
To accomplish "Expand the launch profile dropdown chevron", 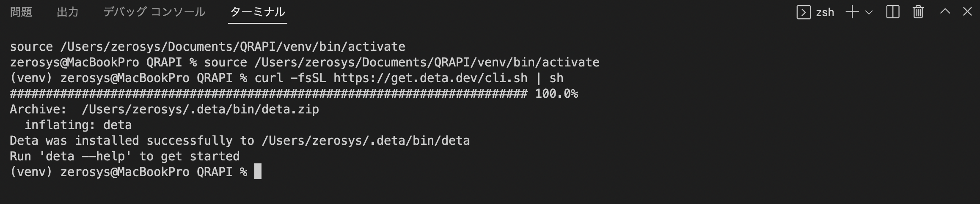I will click(869, 12).
